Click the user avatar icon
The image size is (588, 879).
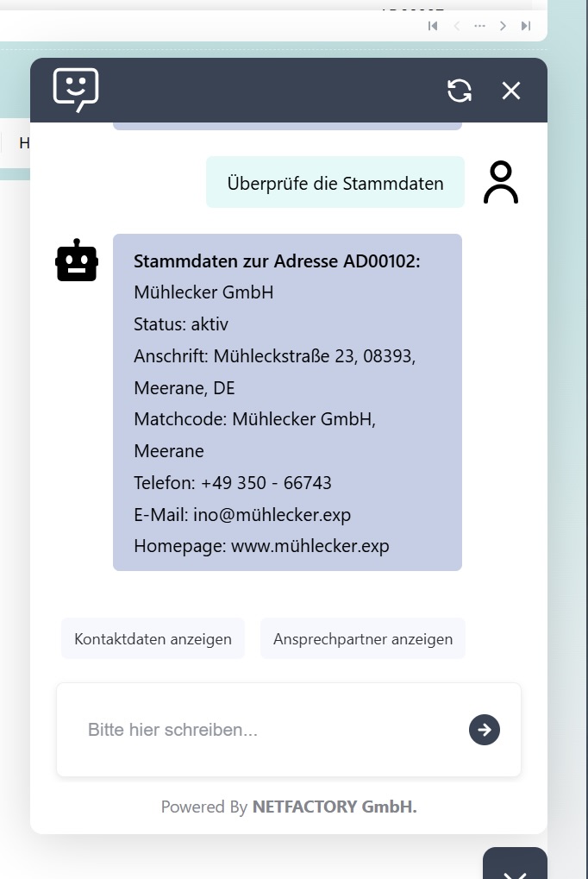501,182
